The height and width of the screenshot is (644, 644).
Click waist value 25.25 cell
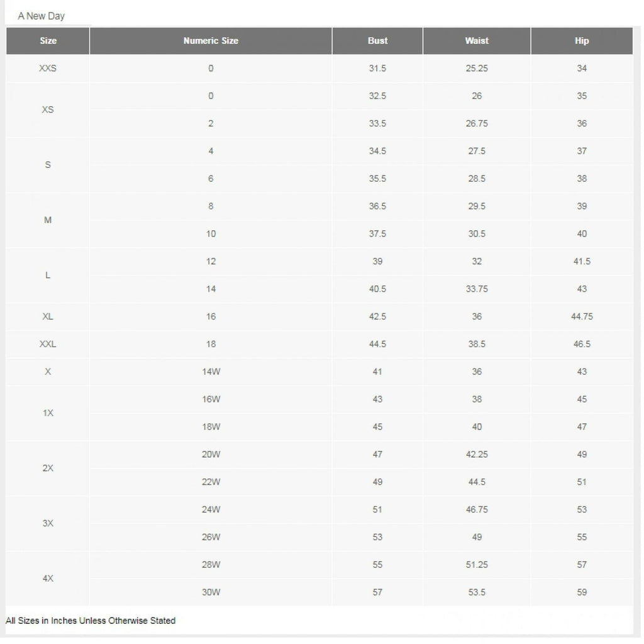[477, 68]
